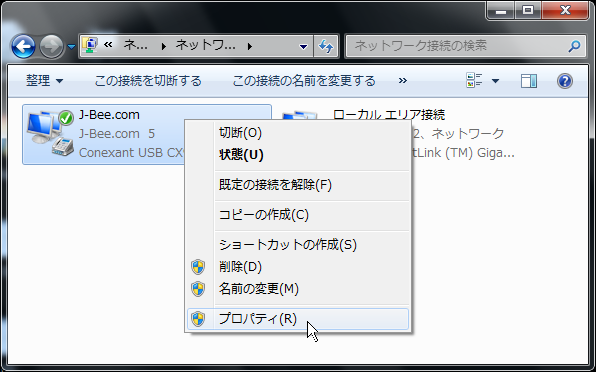This screenshot has height=372, width=596.
Task: Open the recent pages dropdown beside Forward
Action: (x=71, y=47)
